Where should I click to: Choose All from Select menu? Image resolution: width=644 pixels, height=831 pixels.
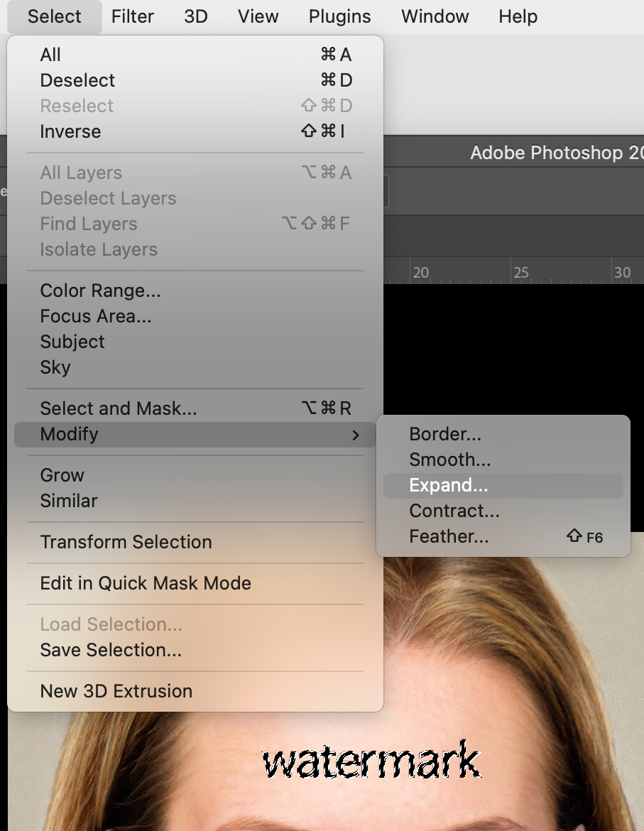pos(195,55)
